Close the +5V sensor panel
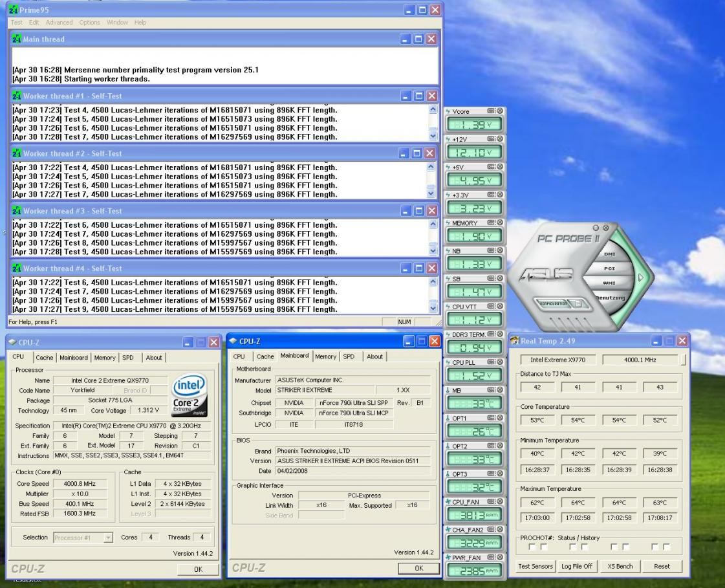The width and height of the screenshot is (725, 588). [x=500, y=166]
